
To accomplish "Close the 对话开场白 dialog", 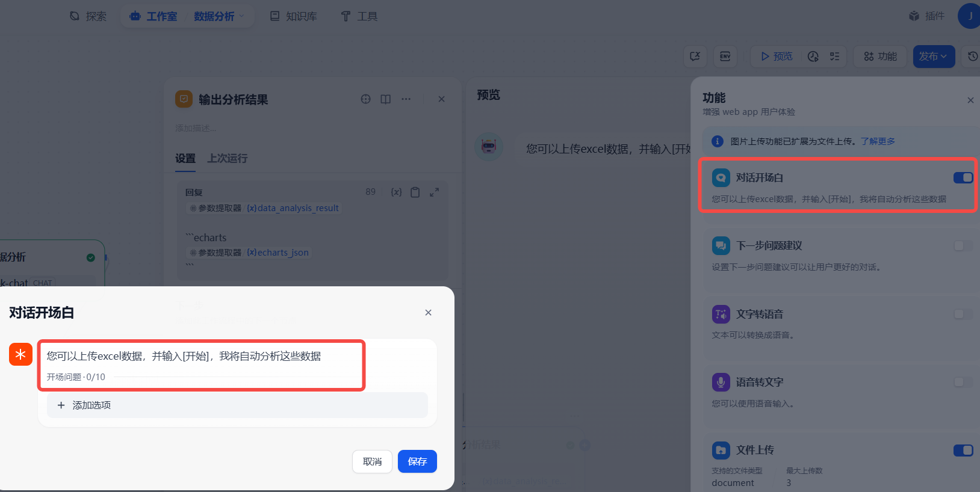I will click(x=428, y=312).
